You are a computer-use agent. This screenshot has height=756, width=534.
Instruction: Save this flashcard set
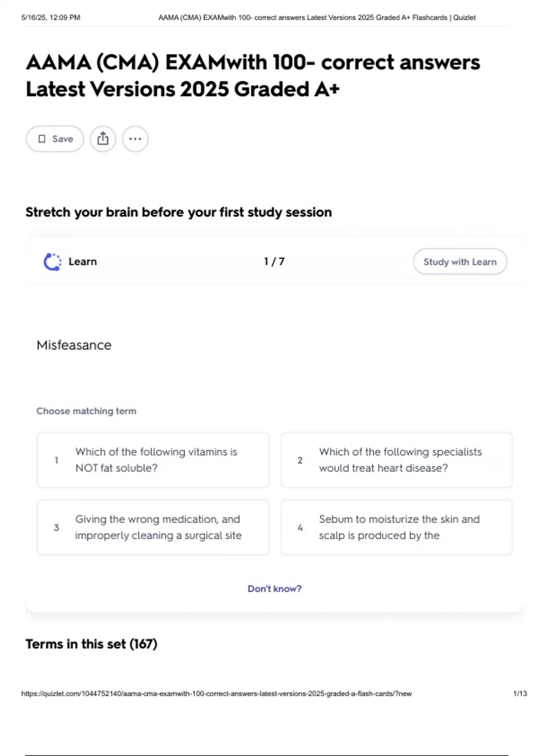[55, 139]
